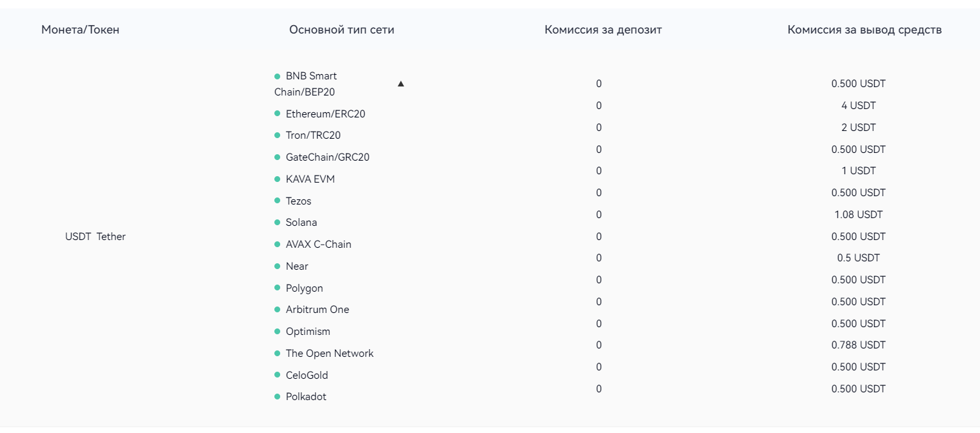Click the Комиссия за депозит column header
This screenshot has height=433, width=980.
(603, 30)
